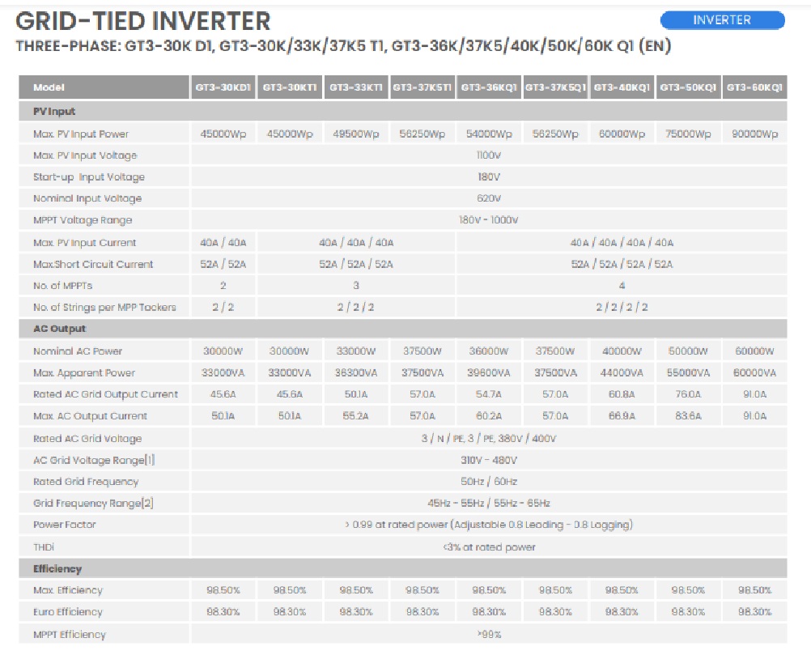The image size is (811, 672).
Task: Select the "310V - 480V" voltage range value
Action: coord(489,460)
